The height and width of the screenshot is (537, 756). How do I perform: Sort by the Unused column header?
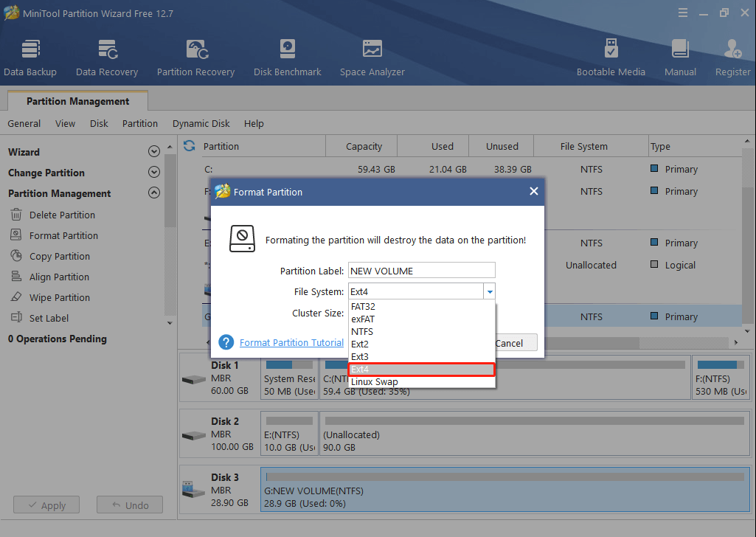coord(502,146)
